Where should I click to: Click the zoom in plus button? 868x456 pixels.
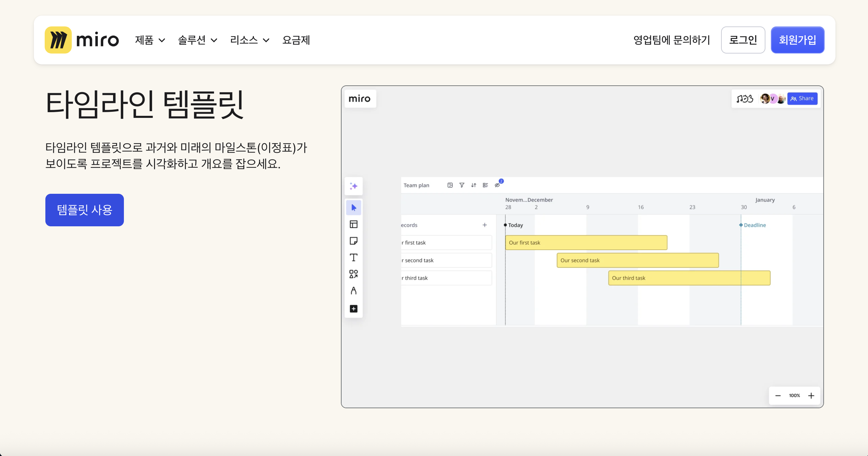coord(811,396)
